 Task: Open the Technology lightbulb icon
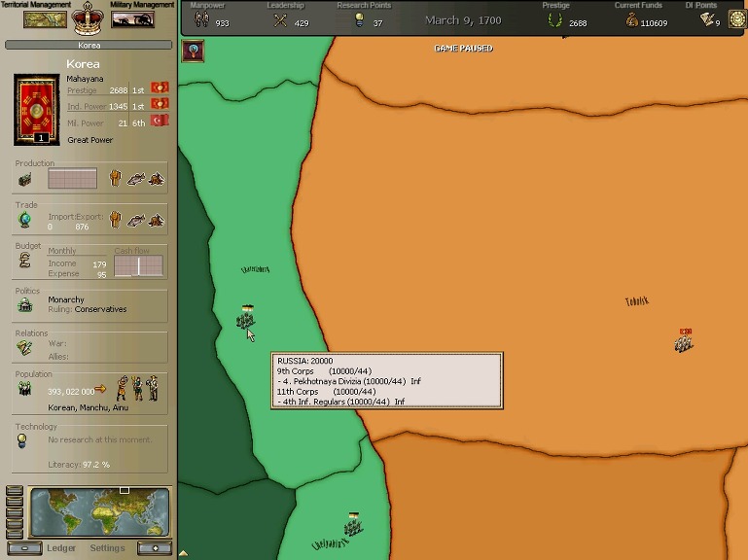pos(22,440)
